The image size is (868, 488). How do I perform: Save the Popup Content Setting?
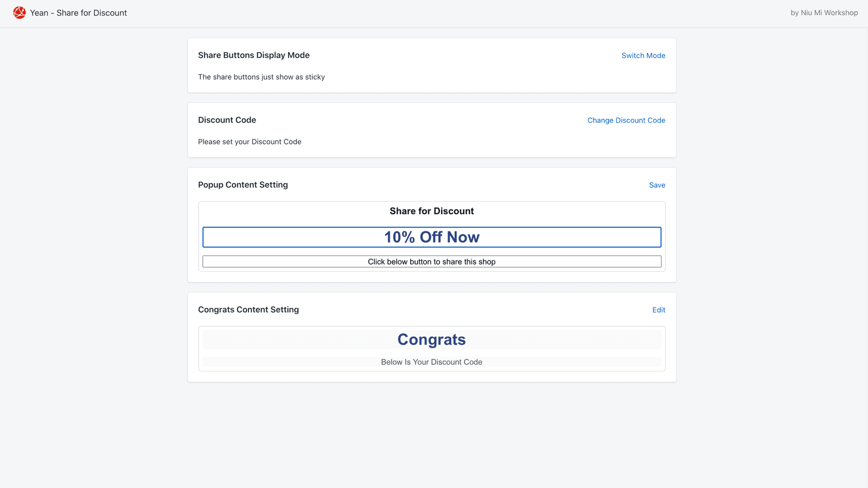[x=657, y=185]
